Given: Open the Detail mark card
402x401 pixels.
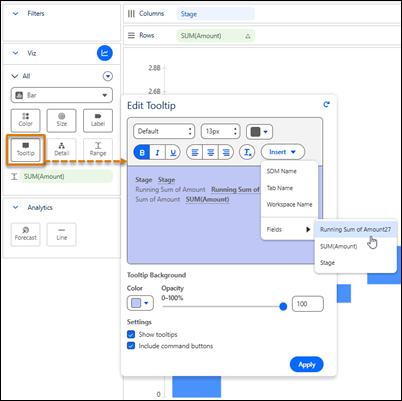Looking at the screenshot, I should (62, 150).
